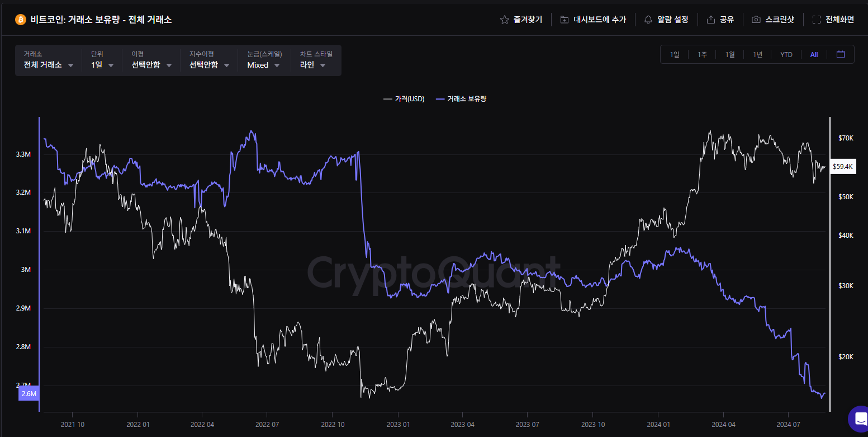
Task: Select the 1월 time range
Action: 730,54
